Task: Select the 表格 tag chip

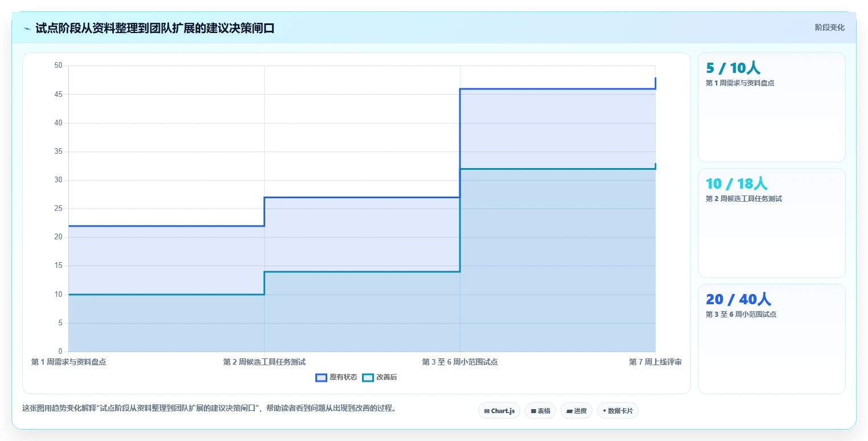Action: 540,411
